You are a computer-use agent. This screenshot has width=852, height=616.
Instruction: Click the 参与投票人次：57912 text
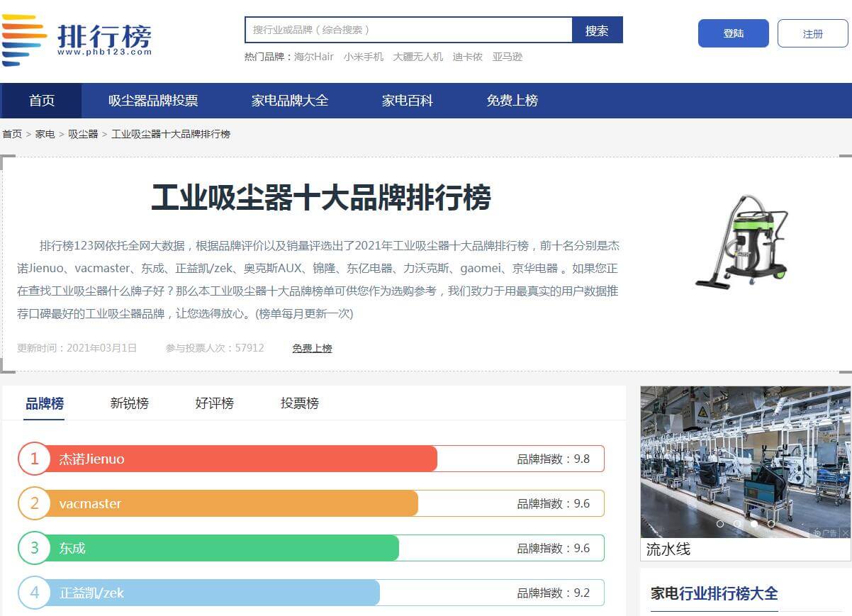pos(215,348)
